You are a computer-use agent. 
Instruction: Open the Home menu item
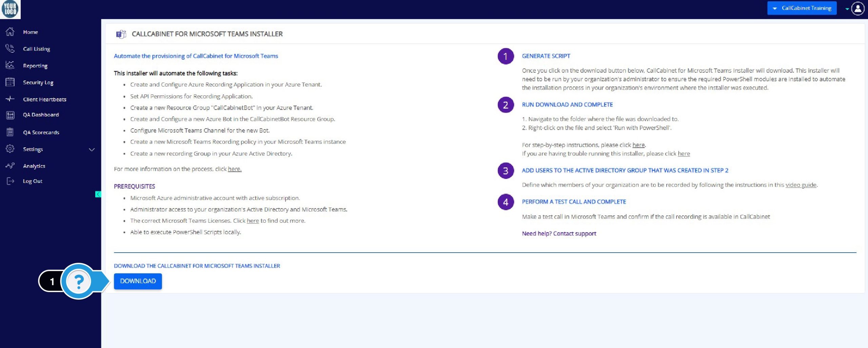31,32
